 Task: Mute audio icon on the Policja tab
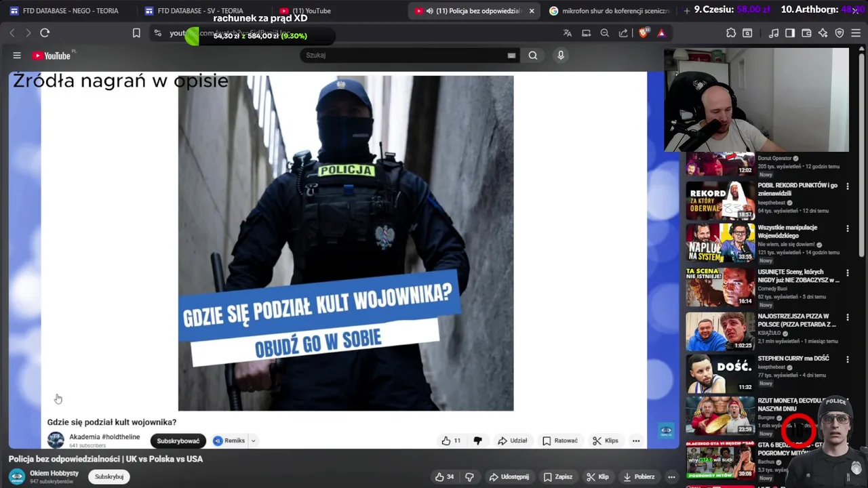(x=430, y=11)
